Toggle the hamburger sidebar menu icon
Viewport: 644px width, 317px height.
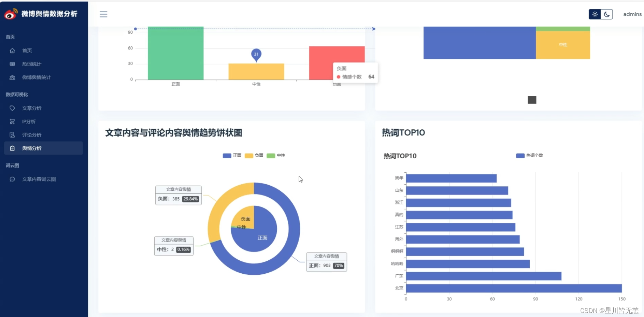(103, 14)
